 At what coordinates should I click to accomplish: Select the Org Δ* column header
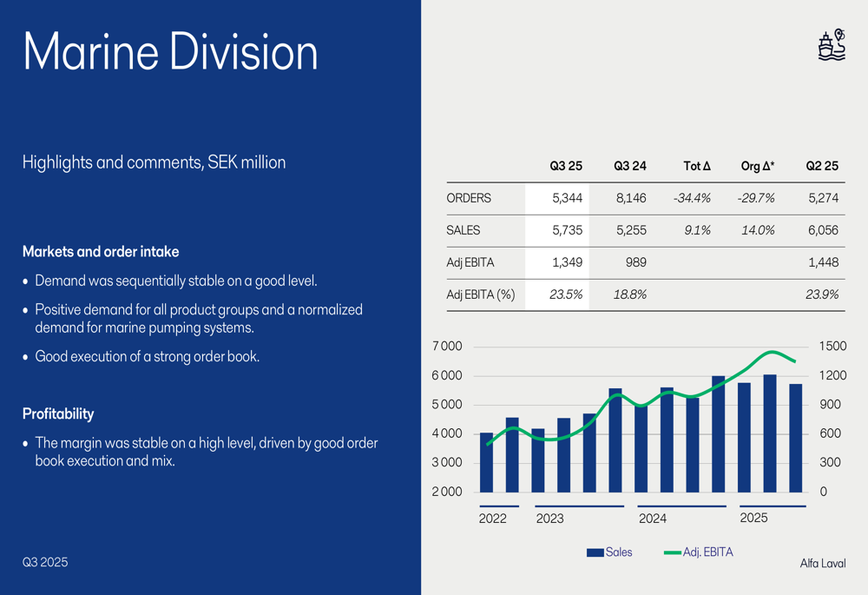click(x=759, y=166)
